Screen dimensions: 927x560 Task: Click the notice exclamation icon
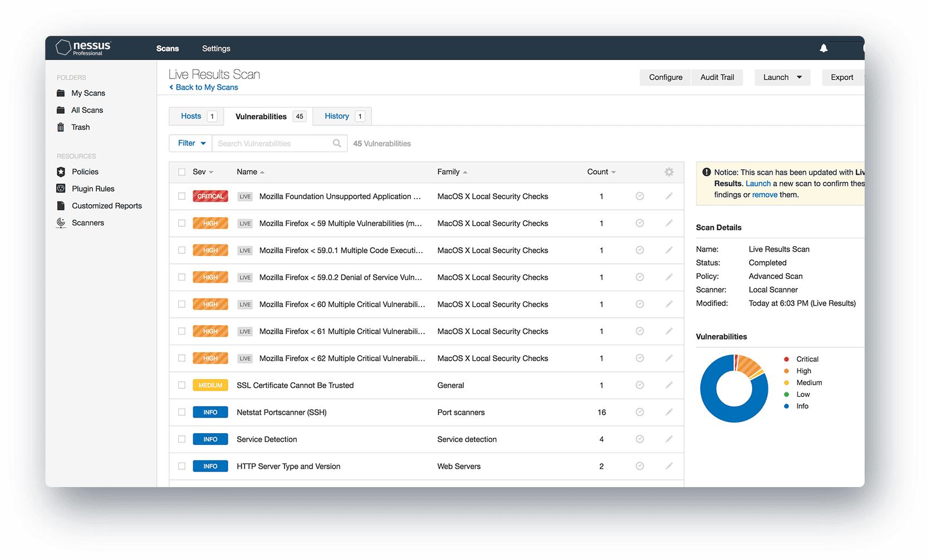click(x=707, y=172)
